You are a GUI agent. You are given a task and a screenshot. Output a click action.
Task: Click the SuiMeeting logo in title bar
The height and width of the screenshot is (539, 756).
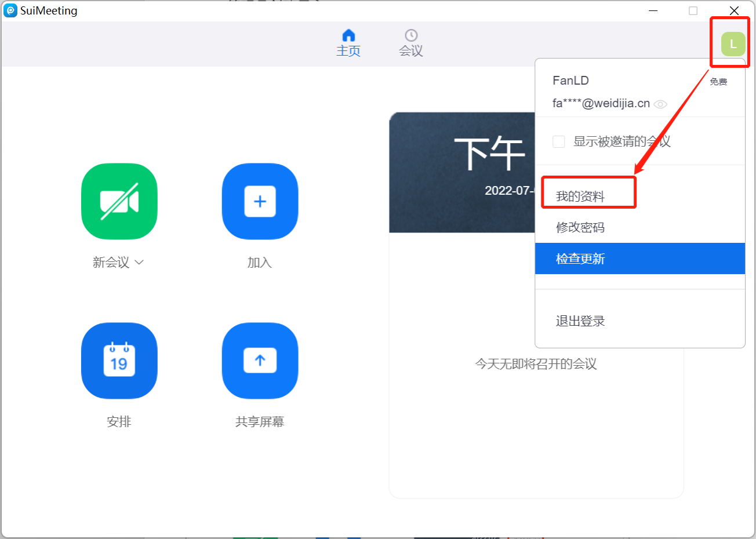10,10
